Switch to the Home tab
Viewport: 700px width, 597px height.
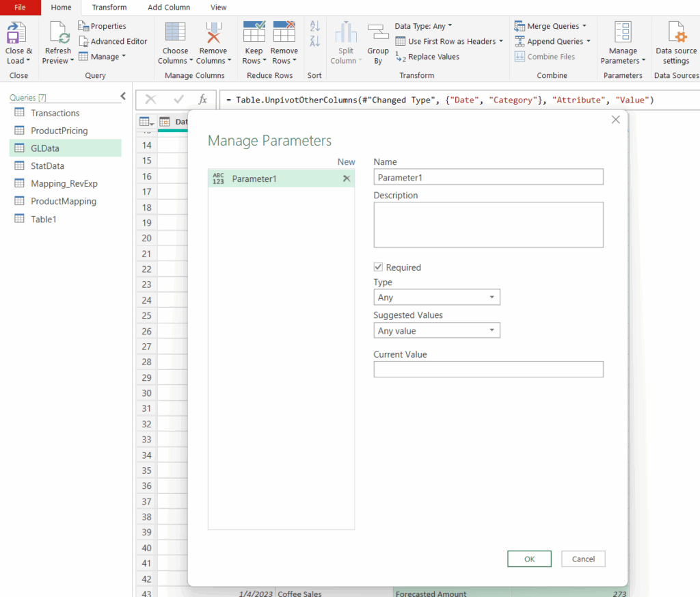click(x=61, y=8)
